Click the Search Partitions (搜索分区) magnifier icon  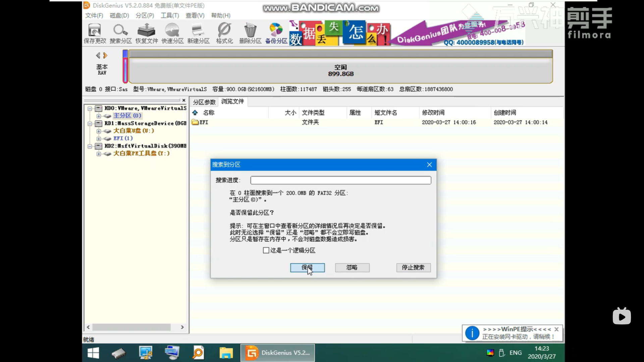point(120,34)
